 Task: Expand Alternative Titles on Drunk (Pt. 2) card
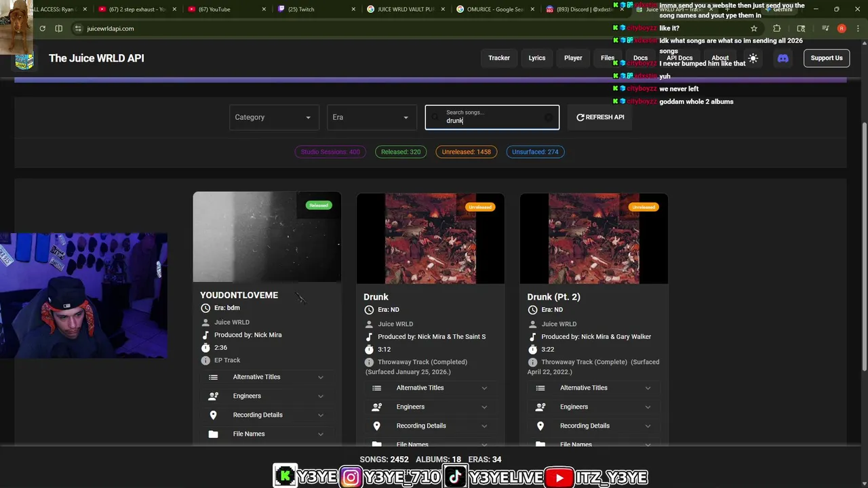click(594, 388)
